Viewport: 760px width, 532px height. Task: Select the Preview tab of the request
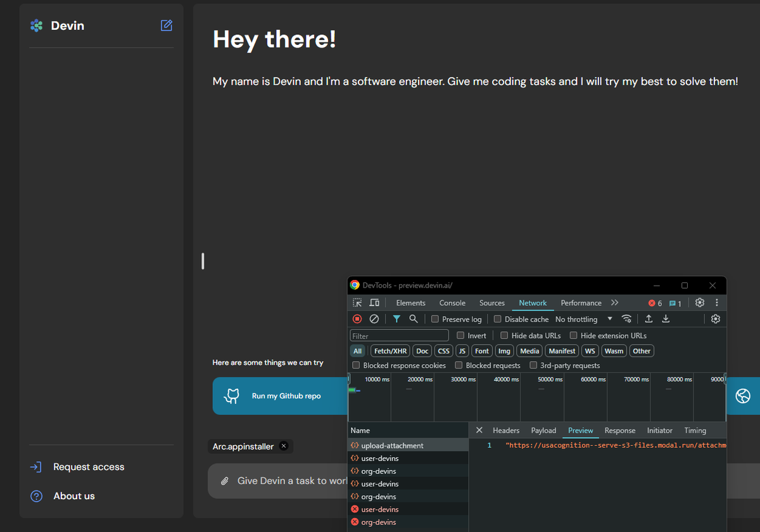581,431
